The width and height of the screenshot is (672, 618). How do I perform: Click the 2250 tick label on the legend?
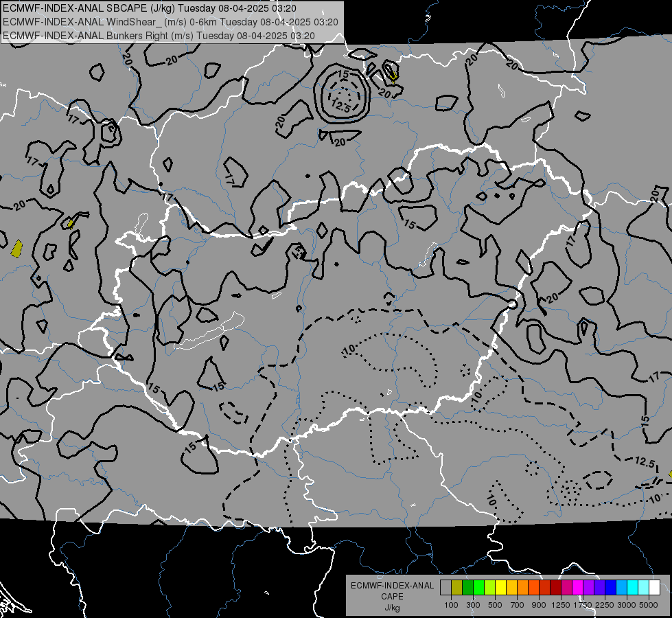[x=605, y=605]
